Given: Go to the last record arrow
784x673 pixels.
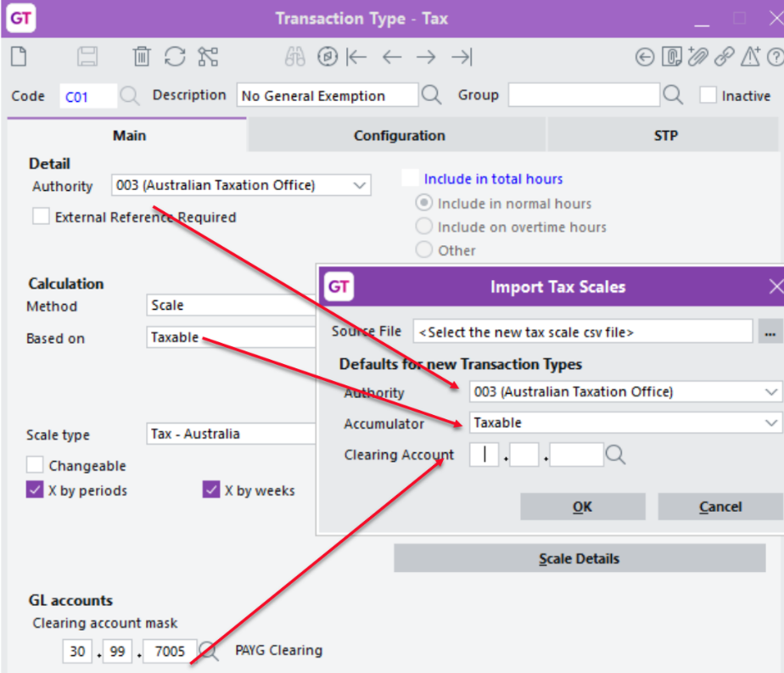Looking at the screenshot, I should (461, 57).
